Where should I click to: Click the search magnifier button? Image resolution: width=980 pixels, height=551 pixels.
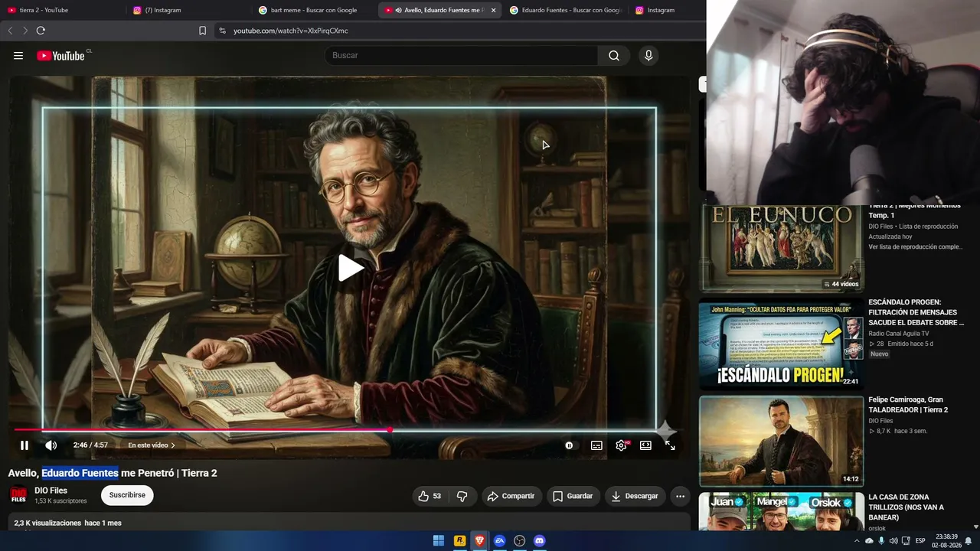click(x=614, y=56)
